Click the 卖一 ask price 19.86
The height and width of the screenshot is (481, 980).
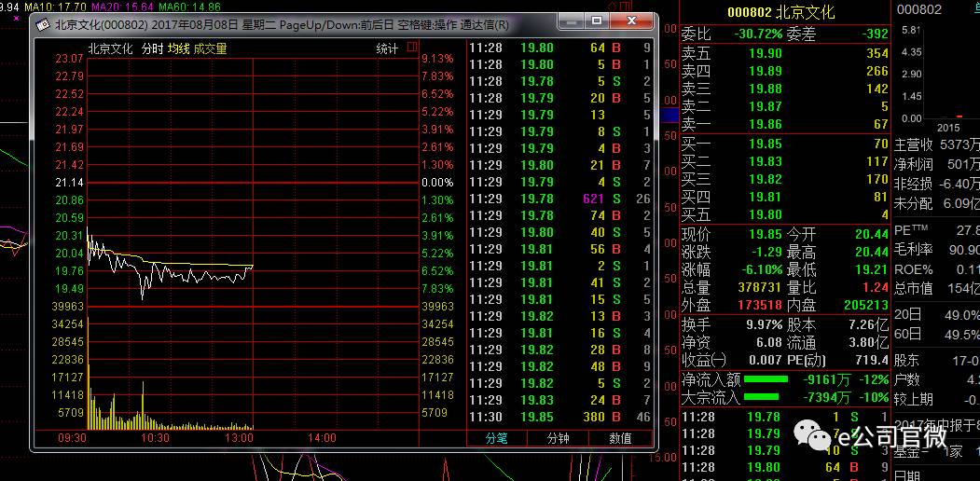click(x=765, y=124)
